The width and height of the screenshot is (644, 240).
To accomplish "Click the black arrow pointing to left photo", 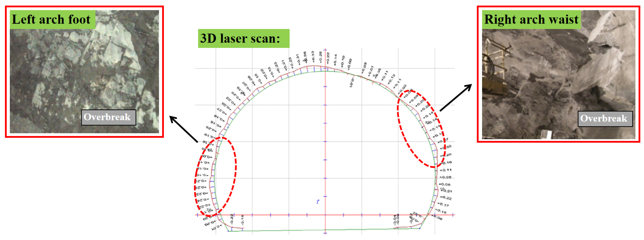I will (183, 129).
